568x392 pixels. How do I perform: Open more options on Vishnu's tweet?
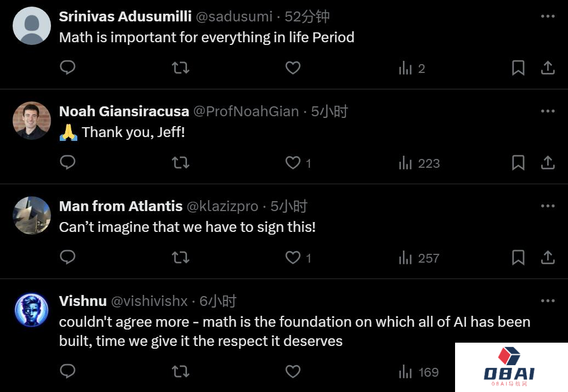click(548, 301)
